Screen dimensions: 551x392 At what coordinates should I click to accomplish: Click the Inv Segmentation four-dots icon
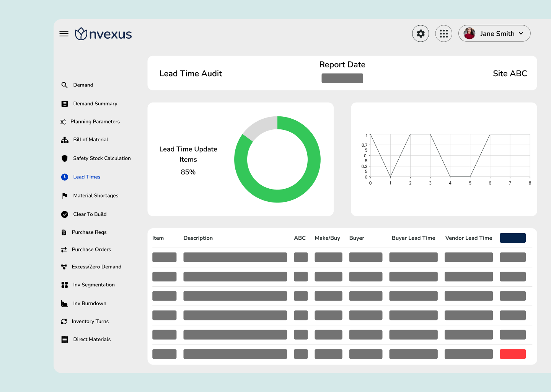click(x=65, y=285)
